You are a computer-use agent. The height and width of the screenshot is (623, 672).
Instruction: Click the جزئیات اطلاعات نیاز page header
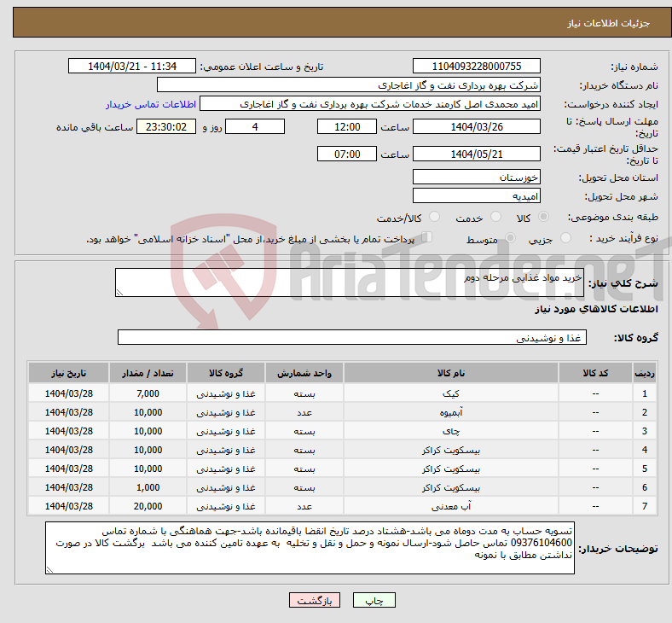tap(608, 23)
